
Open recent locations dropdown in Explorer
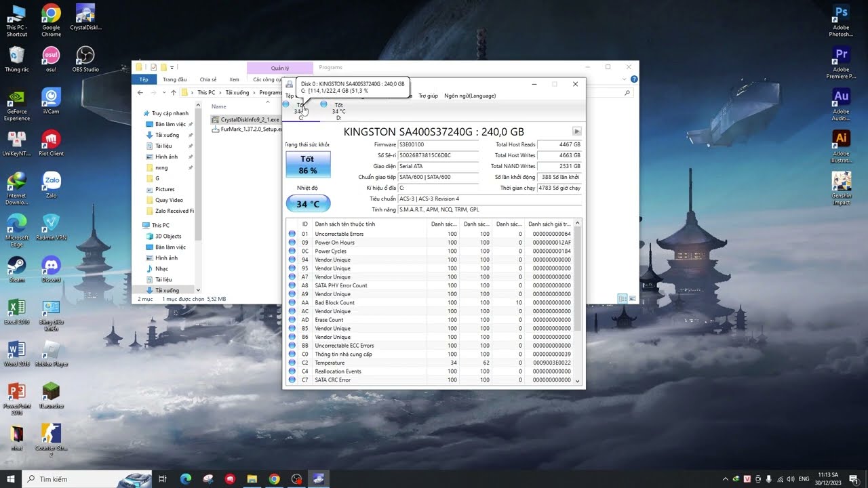pyautogui.click(x=164, y=93)
